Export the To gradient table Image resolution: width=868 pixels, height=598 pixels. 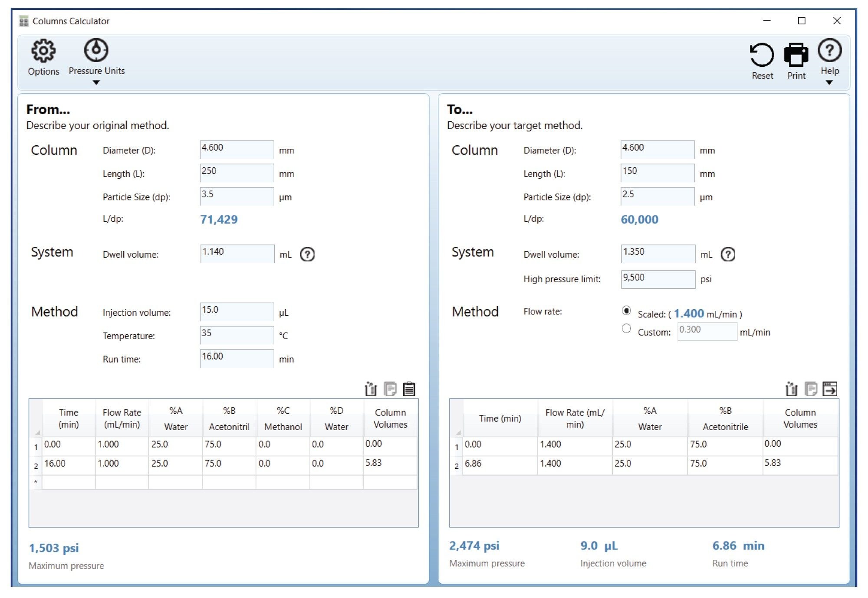[x=830, y=389]
